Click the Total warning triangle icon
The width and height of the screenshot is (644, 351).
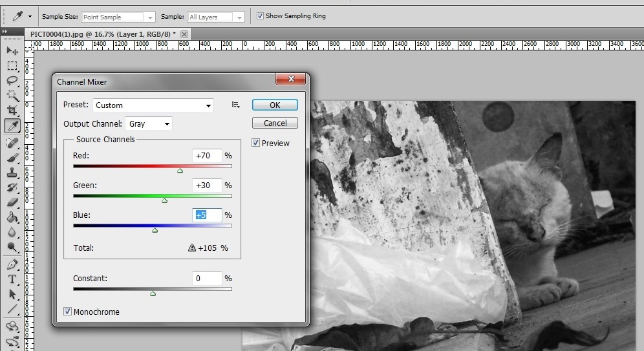click(192, 248)
